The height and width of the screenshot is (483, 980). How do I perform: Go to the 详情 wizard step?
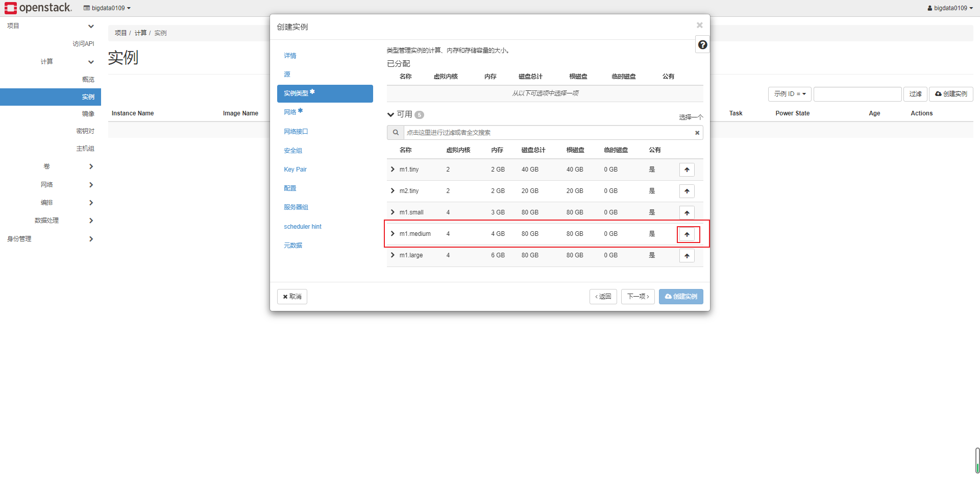[x=290, y=56]
